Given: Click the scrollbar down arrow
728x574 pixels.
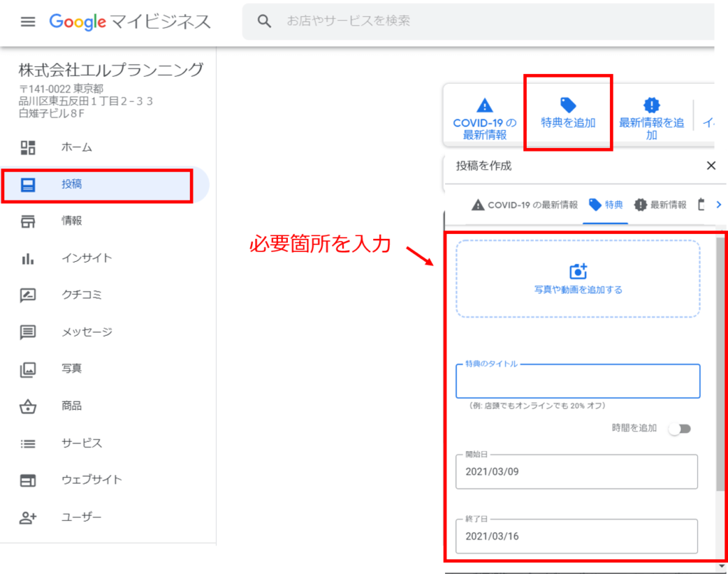Looking at the screenshot, I should click(722, 566).
